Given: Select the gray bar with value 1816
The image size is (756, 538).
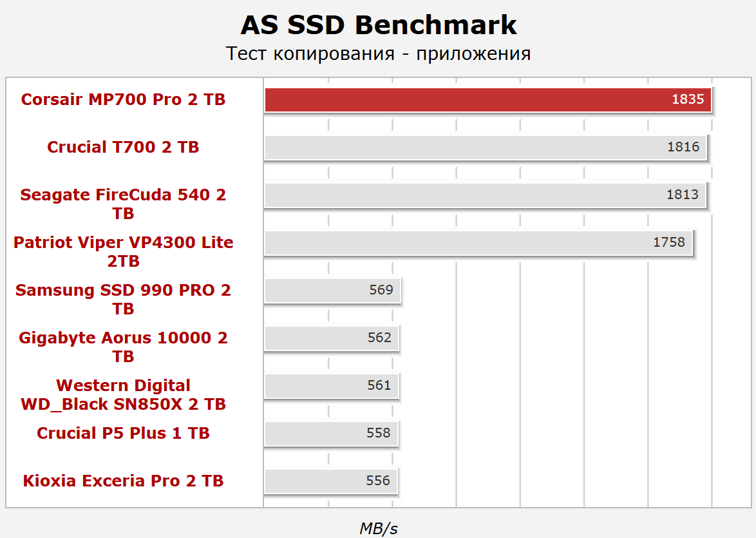Looking at the screenshot, I should (486, 148).
